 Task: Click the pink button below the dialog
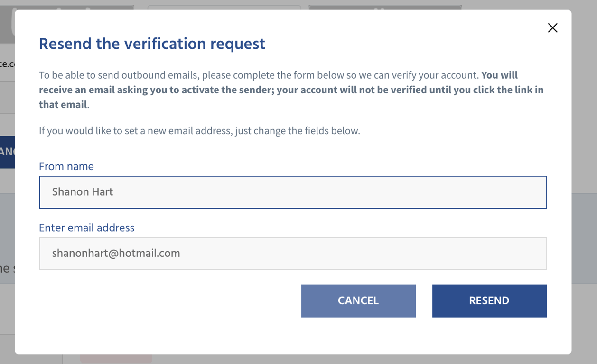click(116, 358)
